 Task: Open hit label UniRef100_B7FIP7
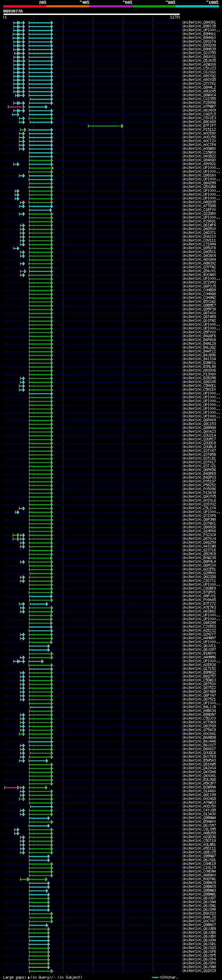(x=199, y=126)
